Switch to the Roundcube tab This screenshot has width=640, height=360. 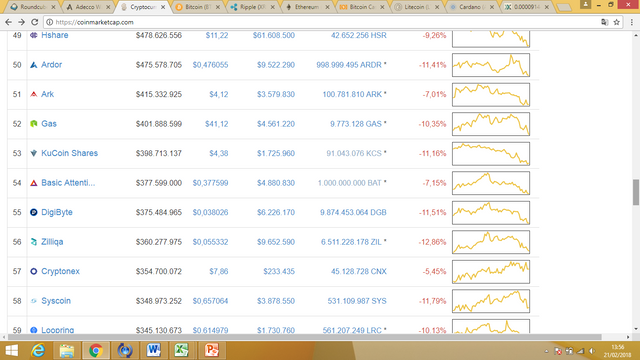tap(33, 7)
